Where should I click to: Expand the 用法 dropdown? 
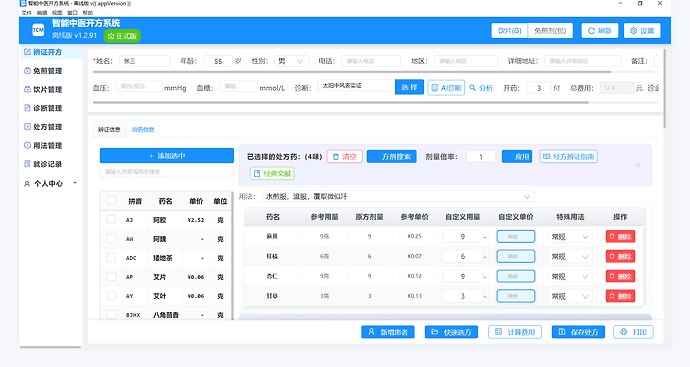tap(398, 196)
